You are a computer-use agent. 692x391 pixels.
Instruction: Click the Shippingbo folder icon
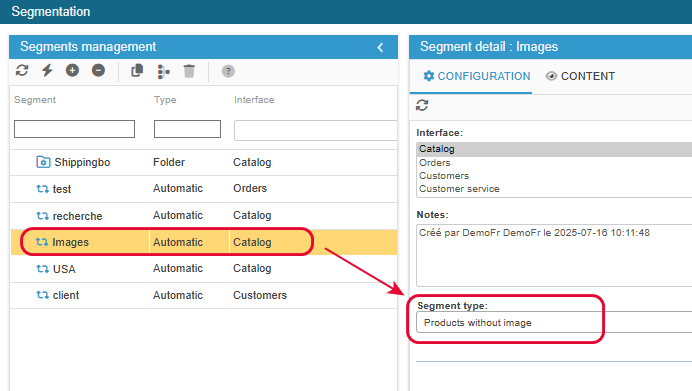point(43,162)
